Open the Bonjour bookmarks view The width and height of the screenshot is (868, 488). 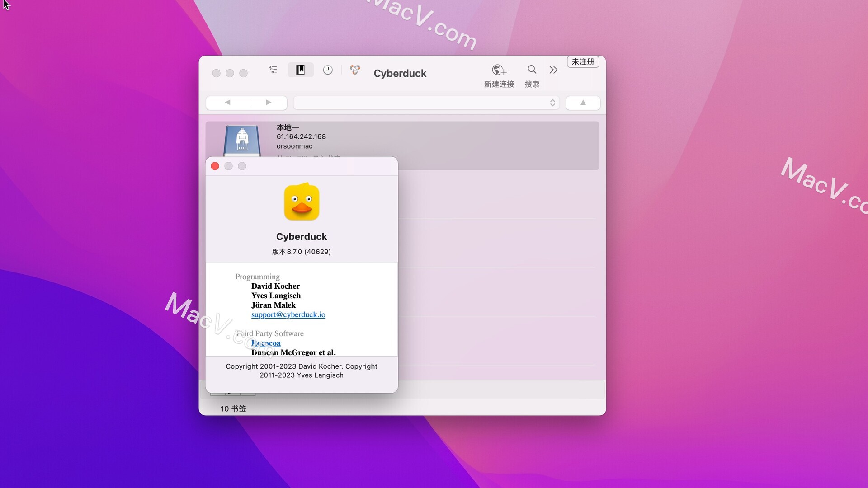(x=355, y=70)
